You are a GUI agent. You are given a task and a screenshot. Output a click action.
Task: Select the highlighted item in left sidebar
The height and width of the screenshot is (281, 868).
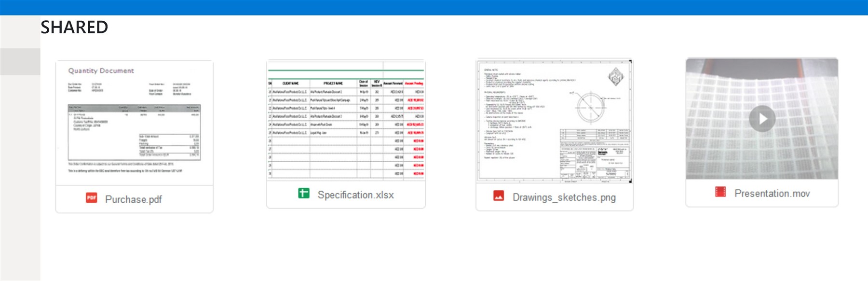pyautogui.click(x=20, y=61)
